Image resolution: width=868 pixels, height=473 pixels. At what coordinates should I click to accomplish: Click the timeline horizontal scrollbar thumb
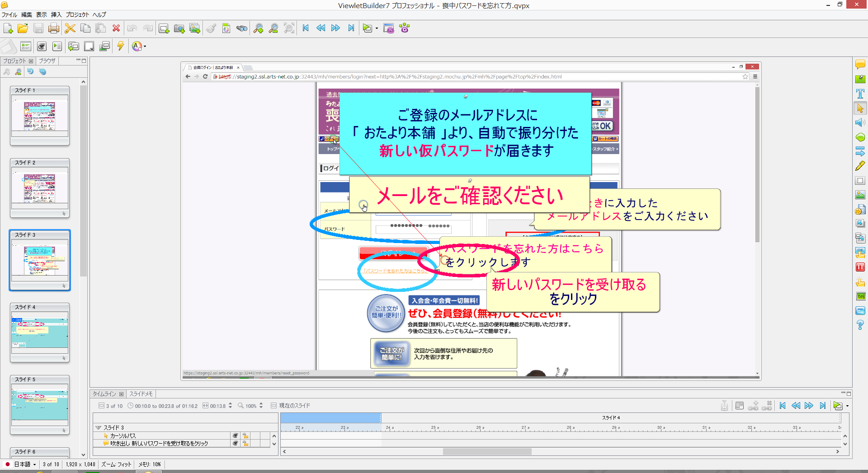coord(487,451)
